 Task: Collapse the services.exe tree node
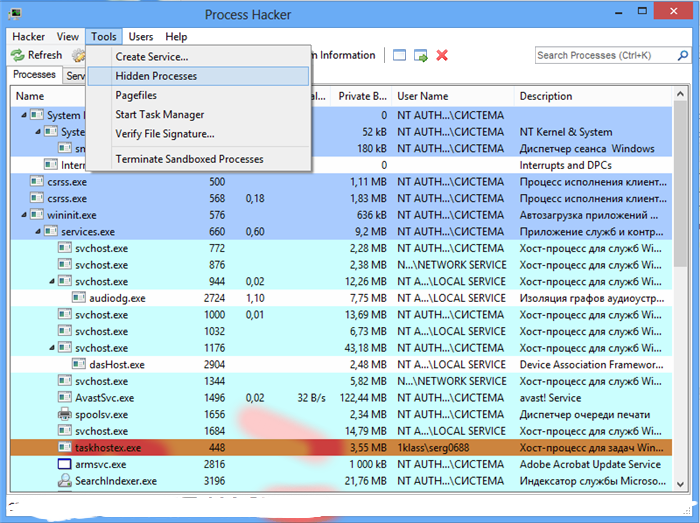38,232
